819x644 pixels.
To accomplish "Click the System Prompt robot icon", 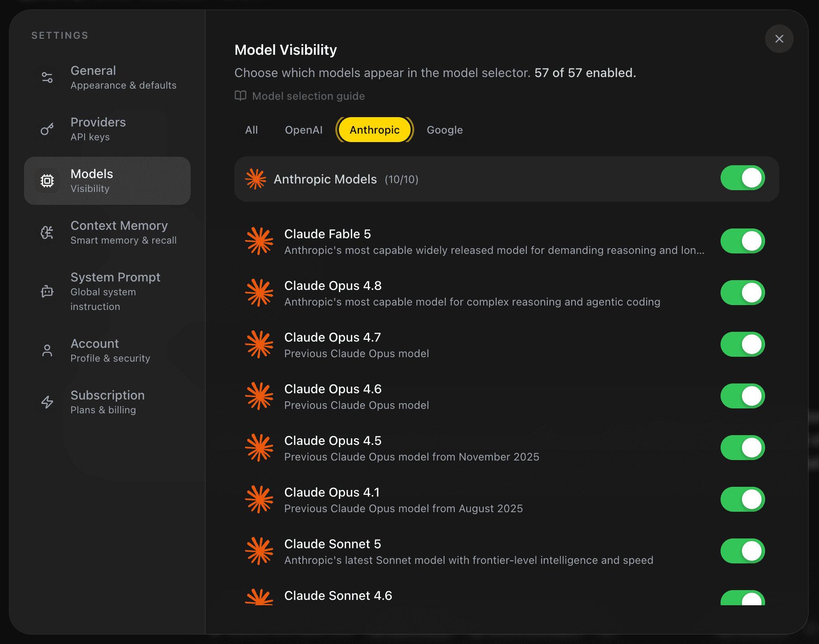I will click(x=47, y=291).
